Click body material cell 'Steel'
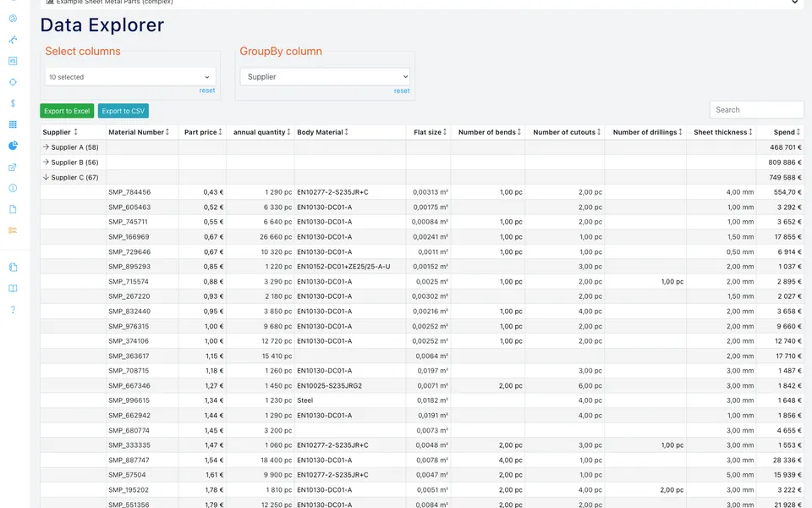The image size is (812, 508). 305,400
